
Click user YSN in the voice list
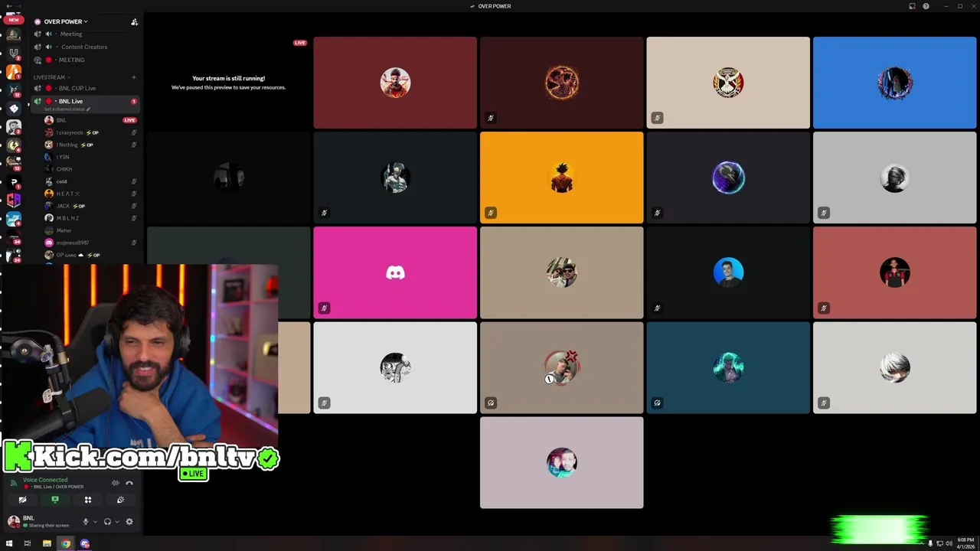tap(90, 157)
